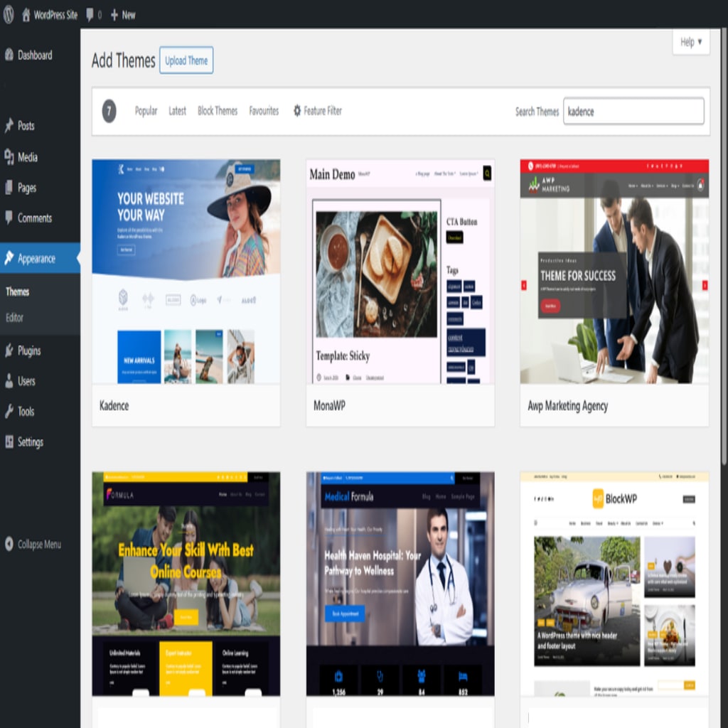The image size is (728, 728).
Task: Switch to the Block Themes tab
Action: coord(218,111)
